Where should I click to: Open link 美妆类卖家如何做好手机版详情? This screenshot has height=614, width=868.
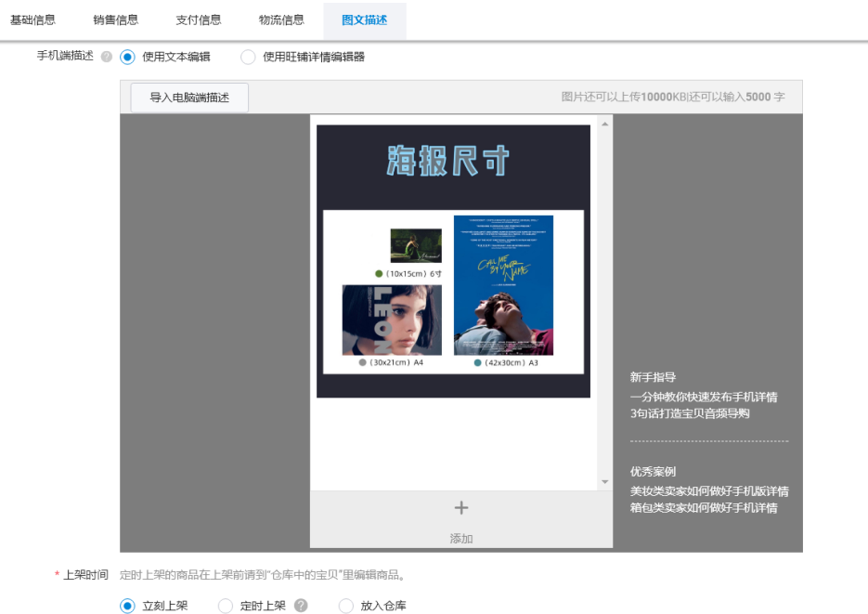(709, 491)
